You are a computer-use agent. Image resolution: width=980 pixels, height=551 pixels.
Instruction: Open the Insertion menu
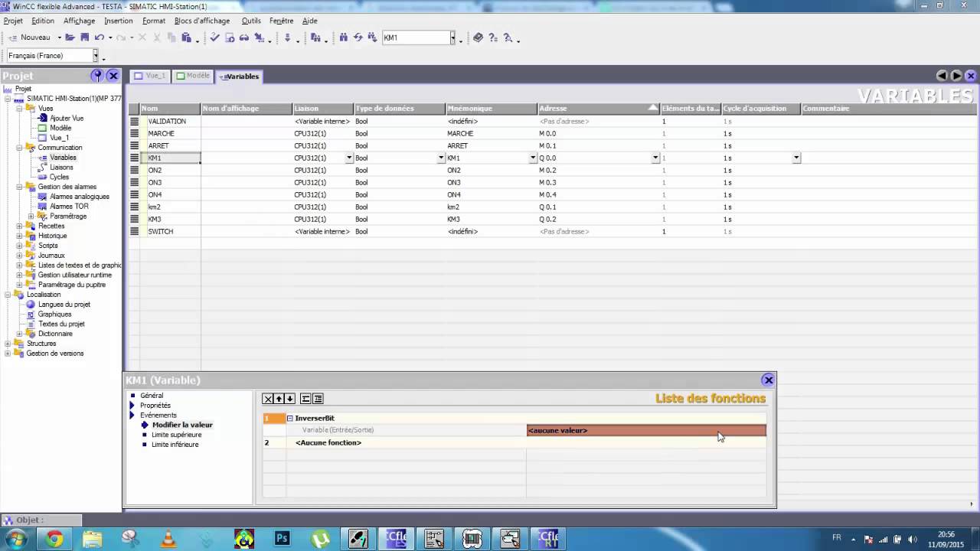pyautogui.click(x=119, y=21)
